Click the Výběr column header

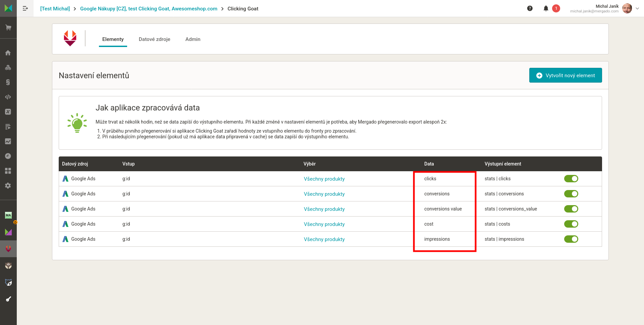pos(310,164)
